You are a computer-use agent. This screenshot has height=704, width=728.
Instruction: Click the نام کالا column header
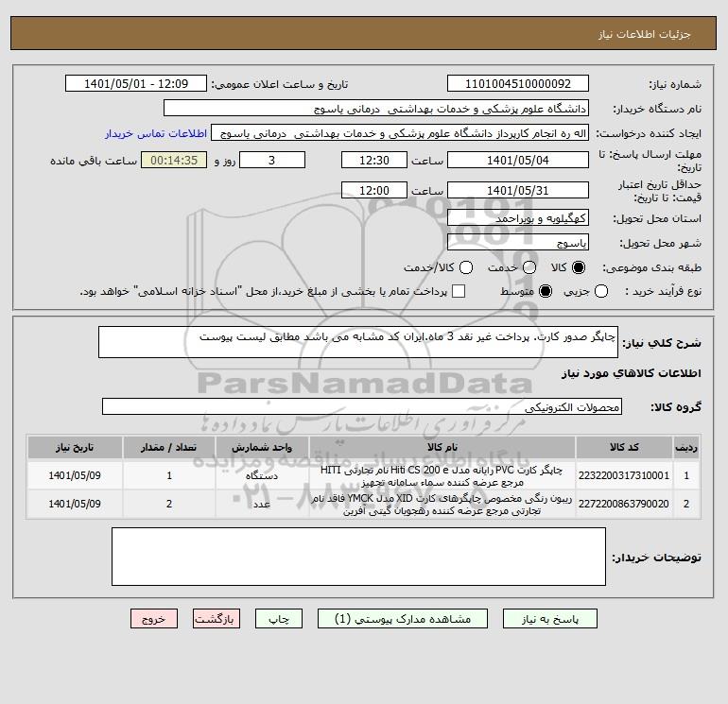[442, 447]
